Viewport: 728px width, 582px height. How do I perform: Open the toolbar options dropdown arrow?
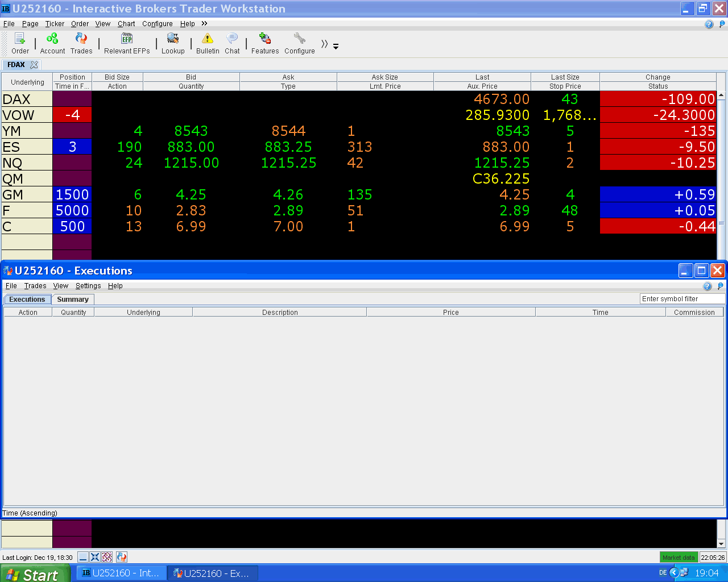(x=336, y=47)
